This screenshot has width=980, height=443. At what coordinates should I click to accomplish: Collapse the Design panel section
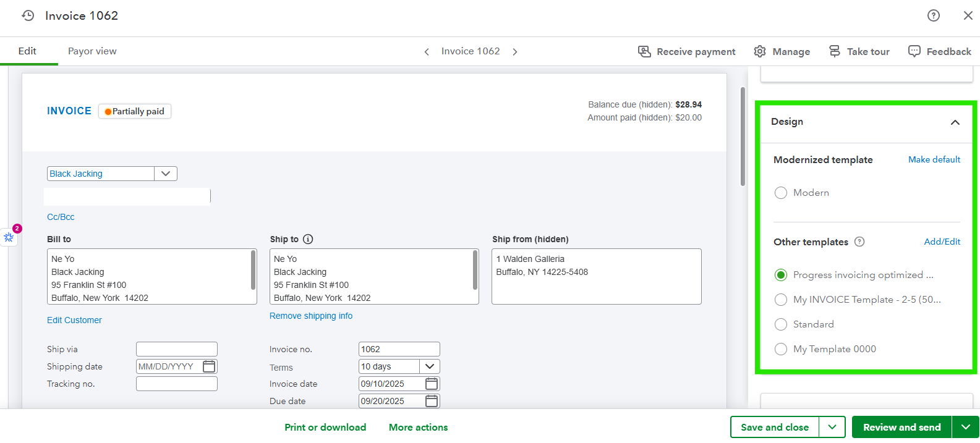pyautogui.click(x=955, y=122)
